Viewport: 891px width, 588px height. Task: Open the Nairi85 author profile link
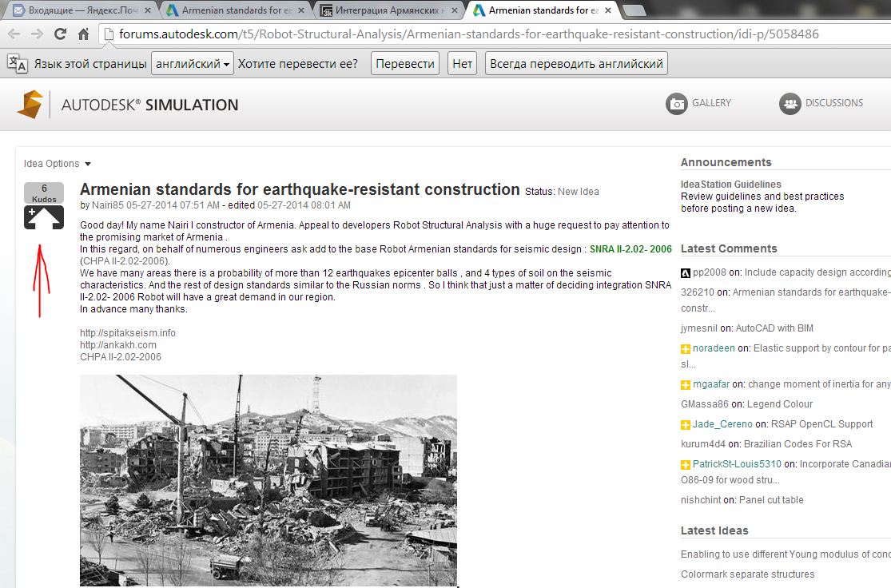pos(108,205)
